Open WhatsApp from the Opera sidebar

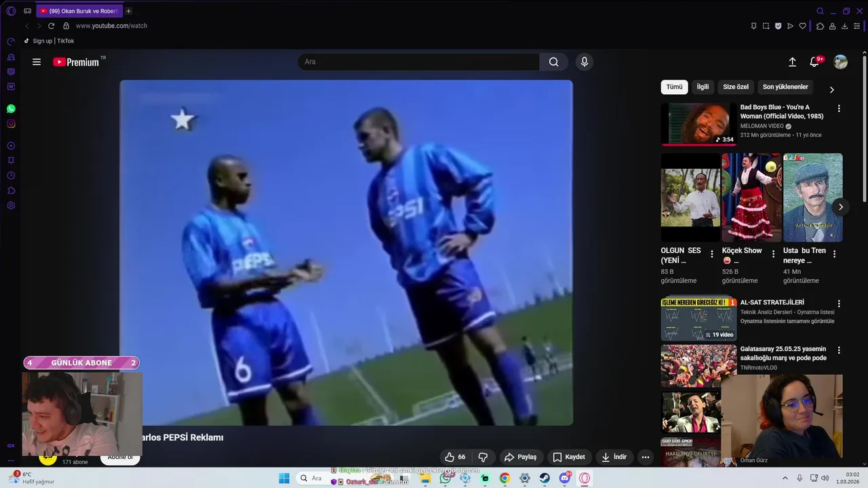[x=11, y=108]
